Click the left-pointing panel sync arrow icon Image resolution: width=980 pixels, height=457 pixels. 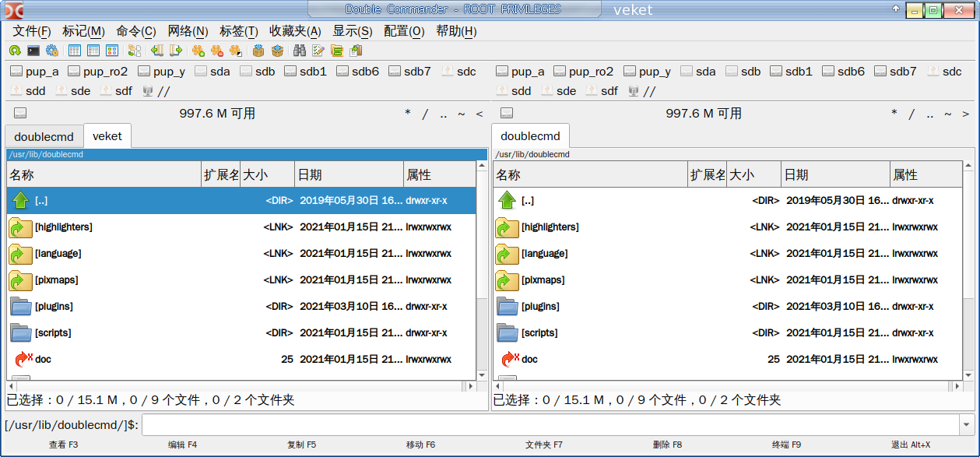pyautogui.click(x=157, y=51)
